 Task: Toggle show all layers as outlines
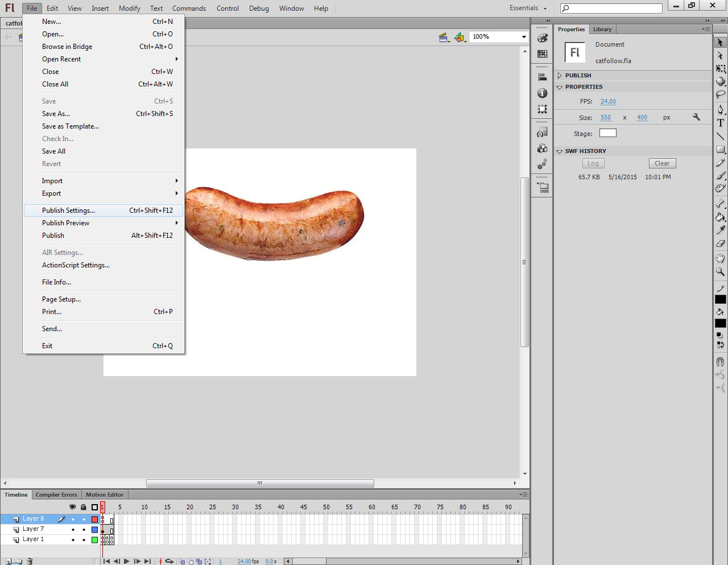[94, 507]
